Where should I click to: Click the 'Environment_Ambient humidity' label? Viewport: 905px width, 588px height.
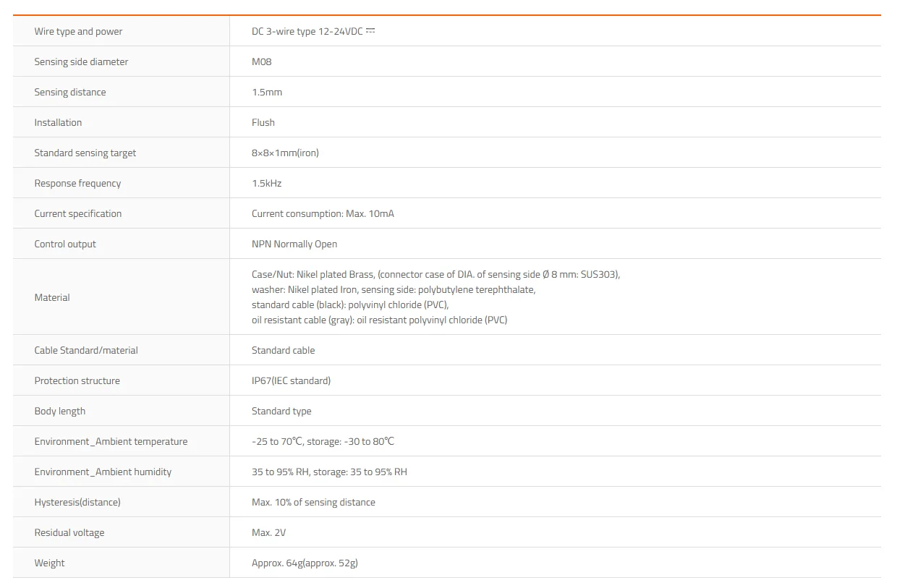tap(103, 472)
